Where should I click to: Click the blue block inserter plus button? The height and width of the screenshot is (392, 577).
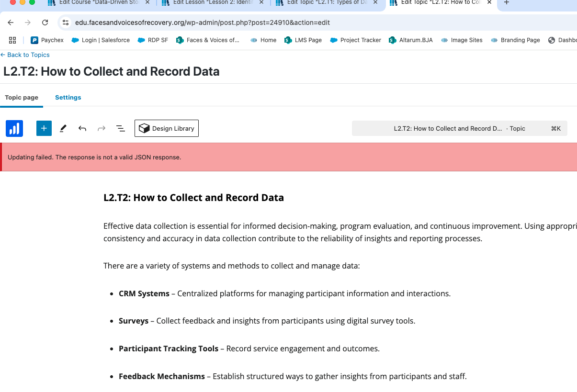[44, 128]
